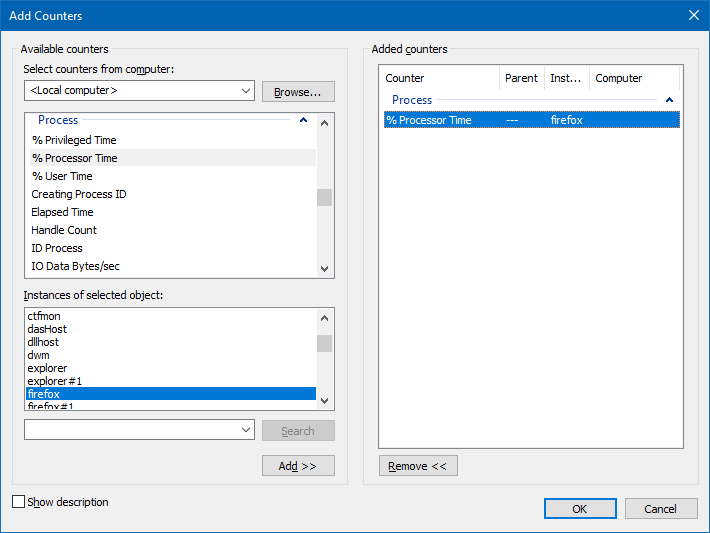710x533 pixels.
Task: Cancel the Add Counters dialog
Action: (x=661, y=509)
